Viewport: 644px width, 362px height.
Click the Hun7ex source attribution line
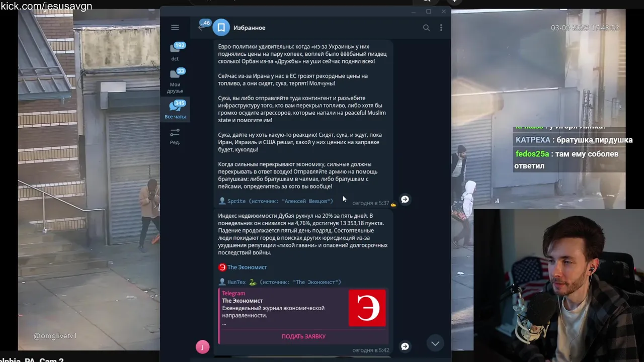[280, 282]
